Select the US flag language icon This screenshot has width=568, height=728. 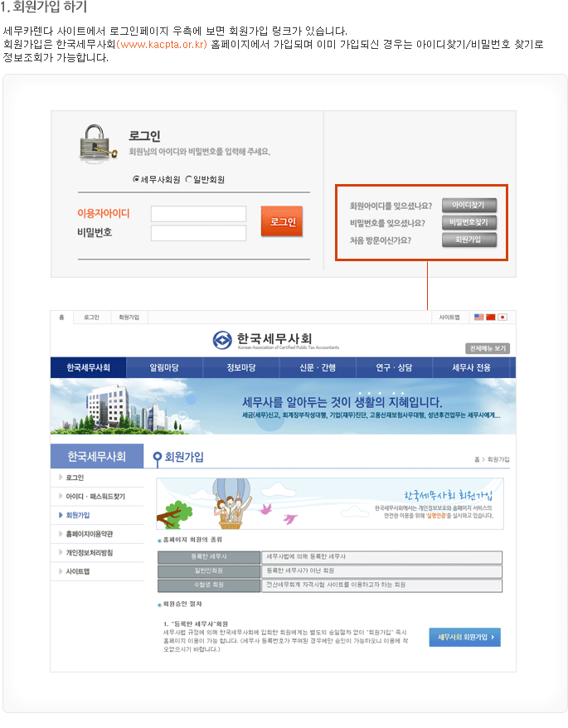[478, 317]
